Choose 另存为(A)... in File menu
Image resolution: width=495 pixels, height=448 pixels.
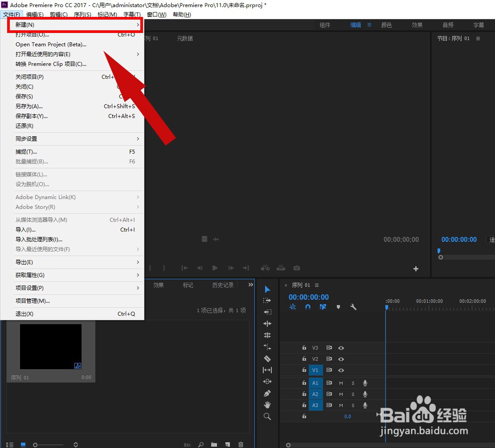pyautogui.click(x=78, y=106)
